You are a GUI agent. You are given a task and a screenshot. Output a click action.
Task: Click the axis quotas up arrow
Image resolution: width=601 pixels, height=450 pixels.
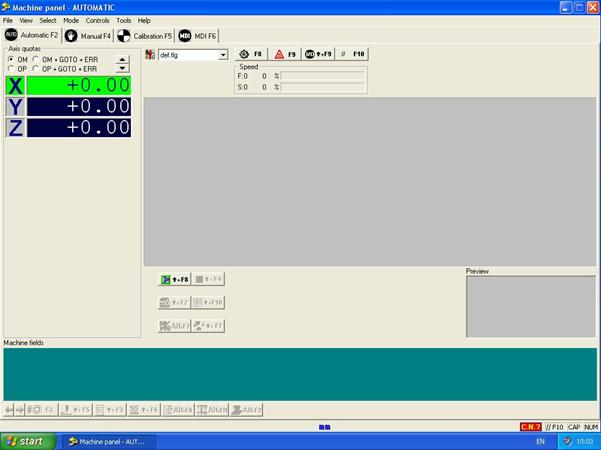123,59
